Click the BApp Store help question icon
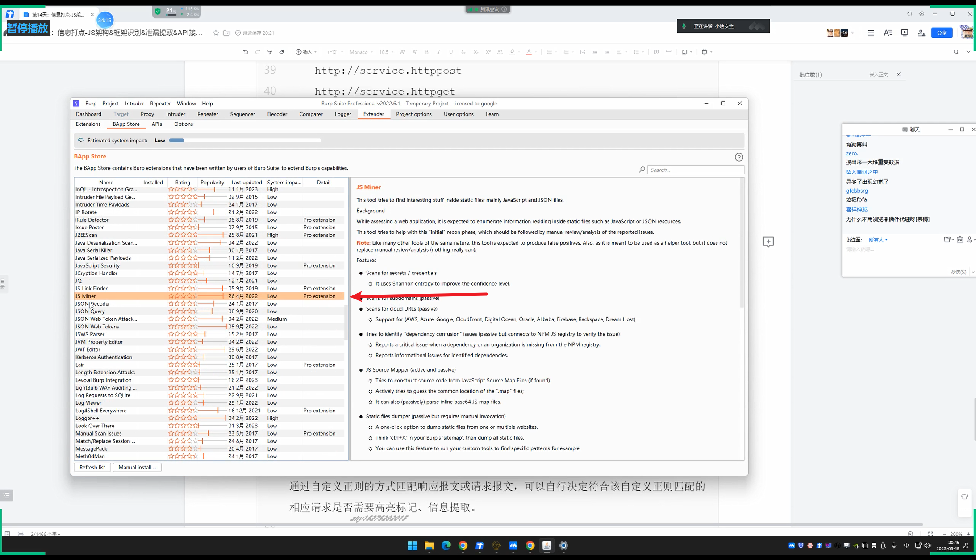 pyautogui.click(x=739, y=157)
